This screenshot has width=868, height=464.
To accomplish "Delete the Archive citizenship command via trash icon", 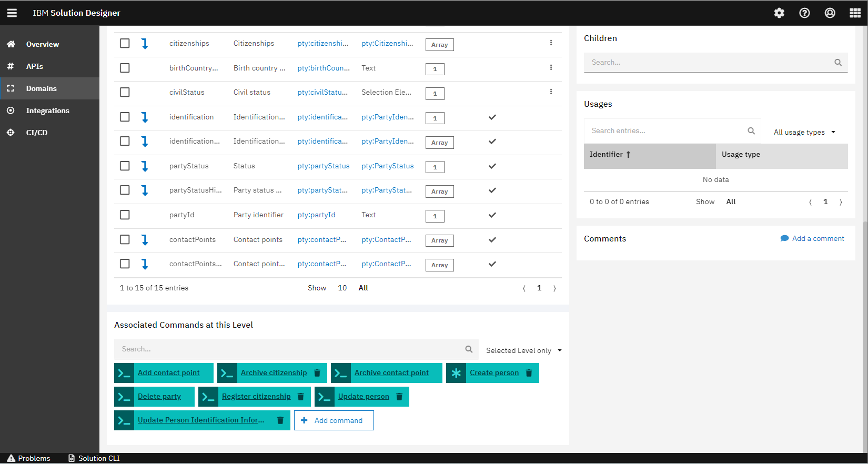I will point(317,373).
